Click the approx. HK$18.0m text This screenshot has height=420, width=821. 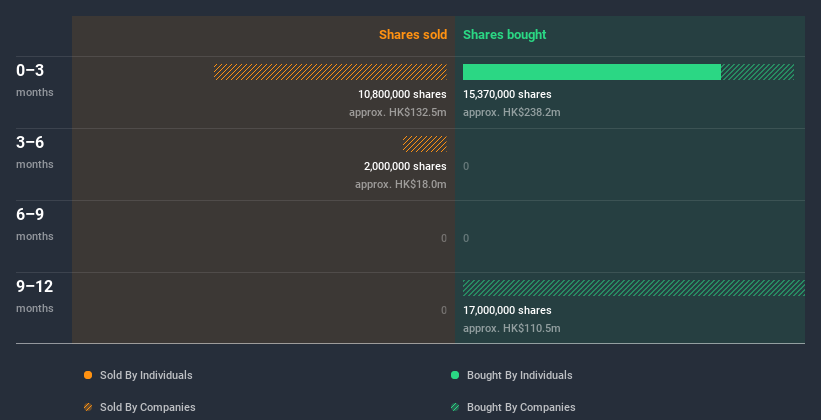pos(401,184)
